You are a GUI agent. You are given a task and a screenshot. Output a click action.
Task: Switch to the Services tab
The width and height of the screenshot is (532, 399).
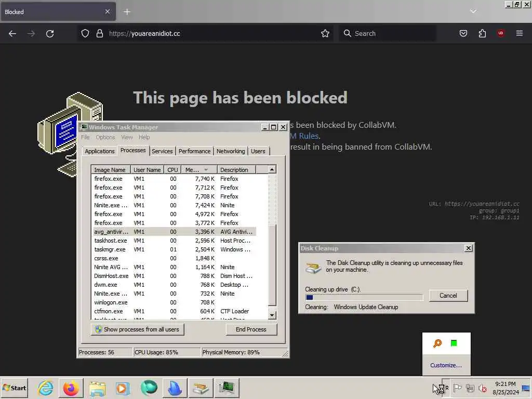click(x=162, y=151)
